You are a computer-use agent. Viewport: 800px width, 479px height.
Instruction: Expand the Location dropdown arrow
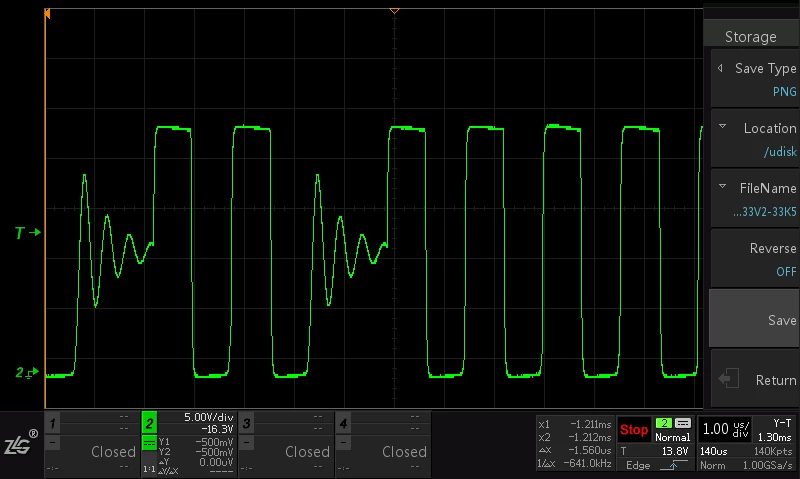(x=722, y=127)
